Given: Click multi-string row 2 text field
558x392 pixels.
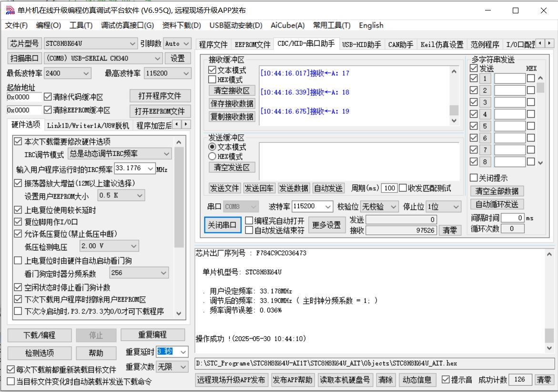Looking at the screenshot, I should (509, 90).
